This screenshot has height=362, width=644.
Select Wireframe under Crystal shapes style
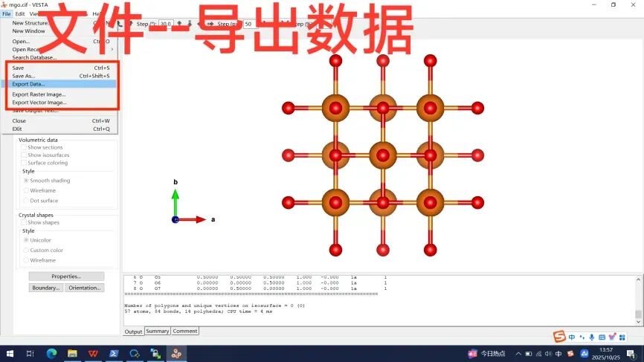click(x=26, y=260)
